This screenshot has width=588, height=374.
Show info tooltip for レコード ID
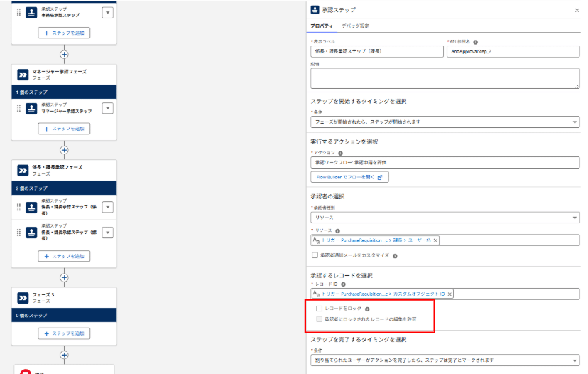pyautogui.click(x=343, y=284)
